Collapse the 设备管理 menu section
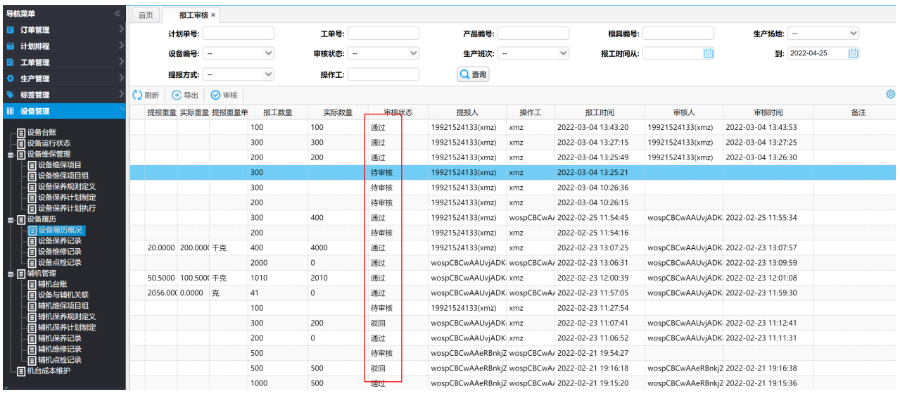 click(63, 111)
